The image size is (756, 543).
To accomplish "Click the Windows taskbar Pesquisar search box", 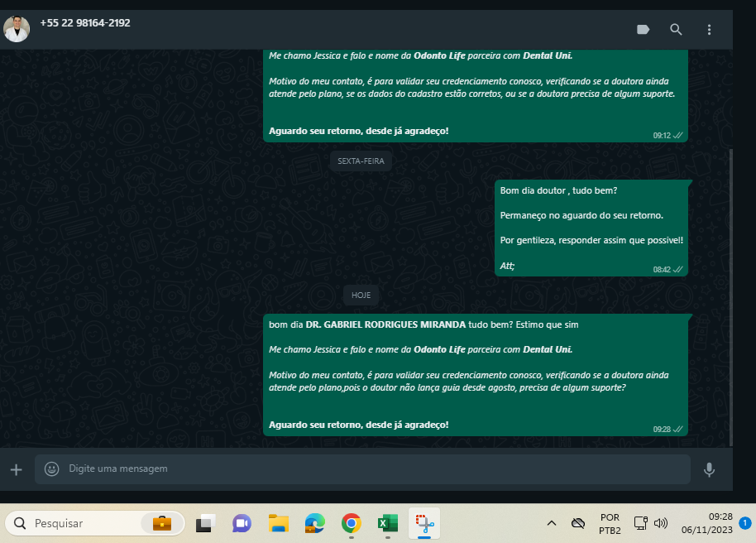I will click(95, 523).
